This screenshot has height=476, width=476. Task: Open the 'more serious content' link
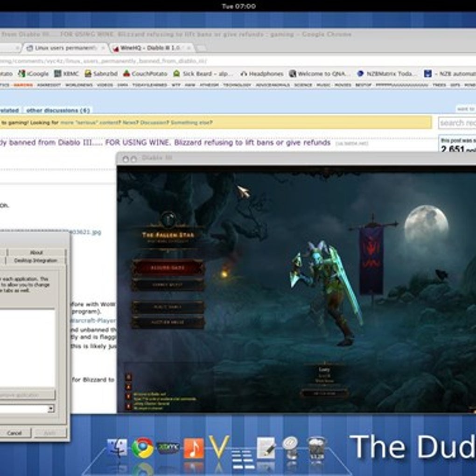tap(90, 123)
